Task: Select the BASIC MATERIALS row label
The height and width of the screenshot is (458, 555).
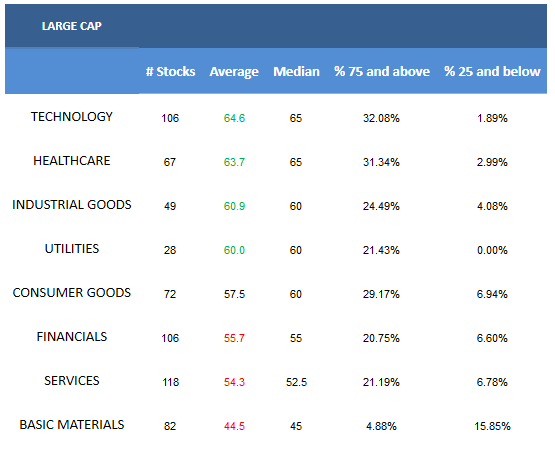Action: (x=71, y=424)
